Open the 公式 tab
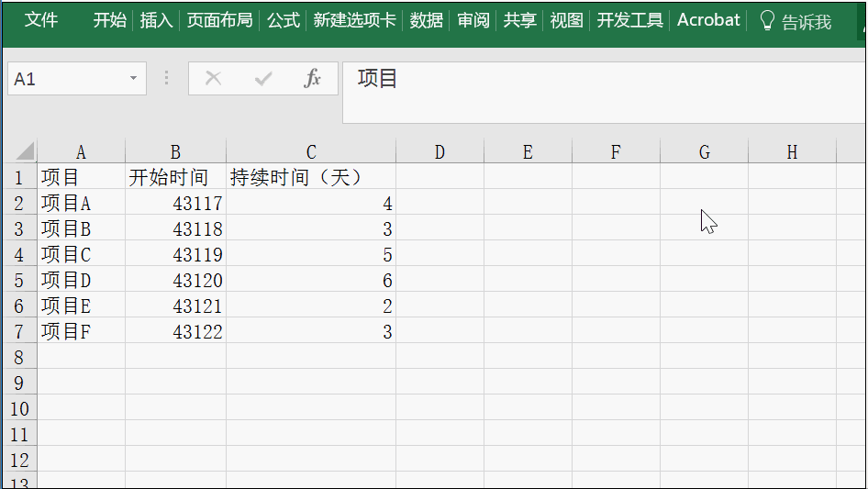This screenshot has width=868, height=489. tap(284, 20)
